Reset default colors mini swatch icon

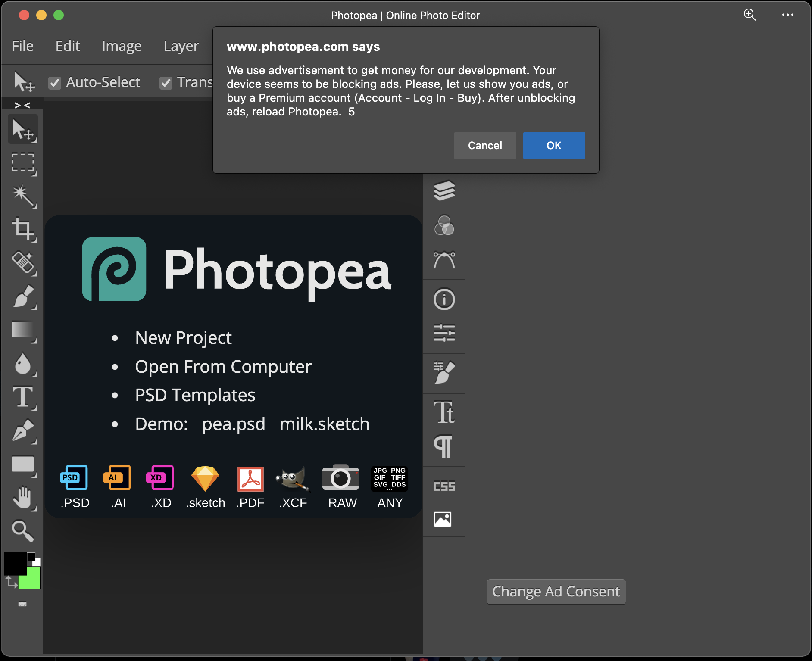pos(34,559)
